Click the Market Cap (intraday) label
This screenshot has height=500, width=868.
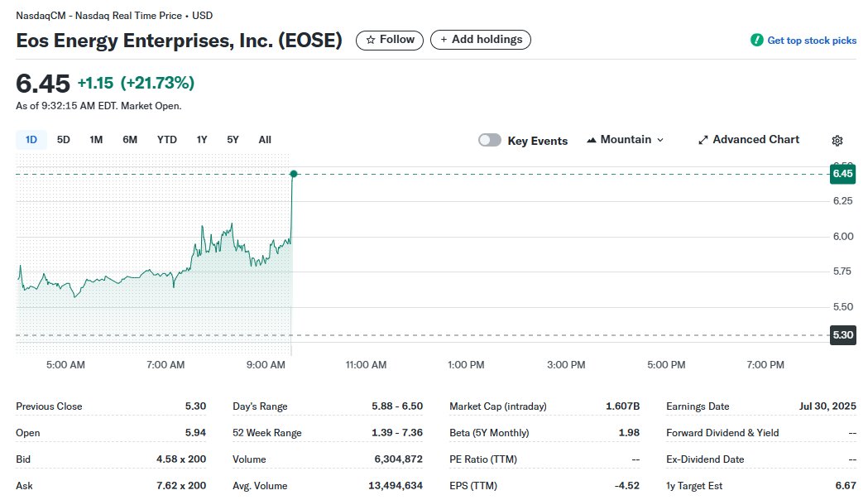click(497, 406)
